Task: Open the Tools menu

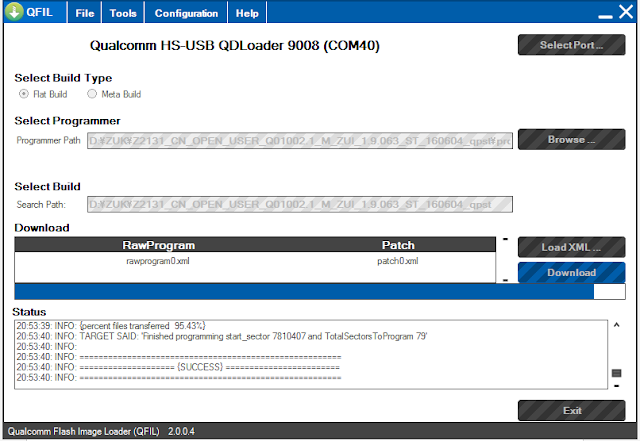Action: click(x=123, y=13)
